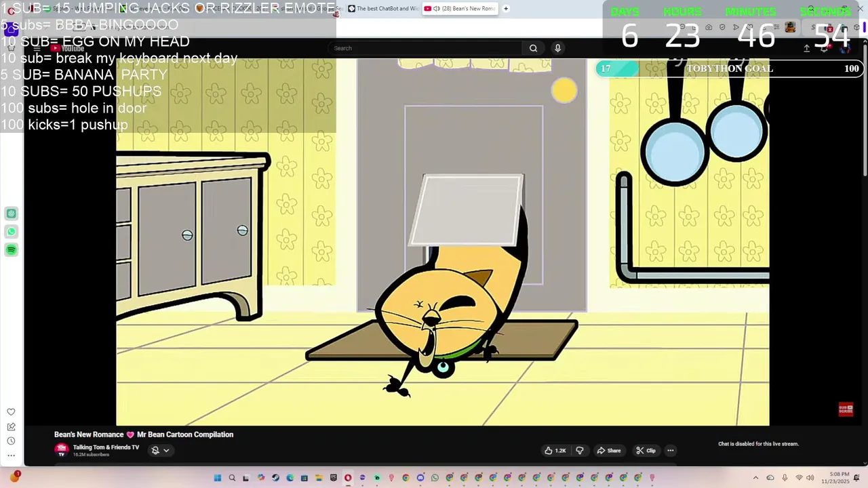The image size is (868, 488).
Task: Open File Explorer in taskbar
Action: tap(319, 478)
